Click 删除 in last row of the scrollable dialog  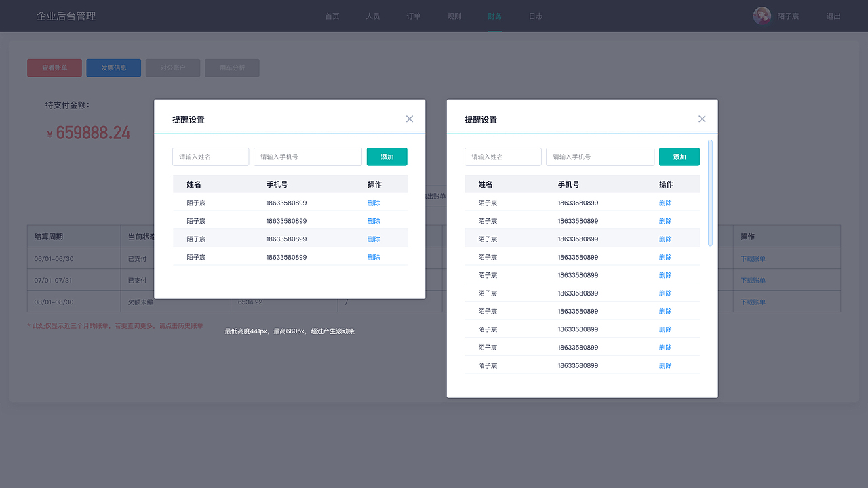[665, 365]
